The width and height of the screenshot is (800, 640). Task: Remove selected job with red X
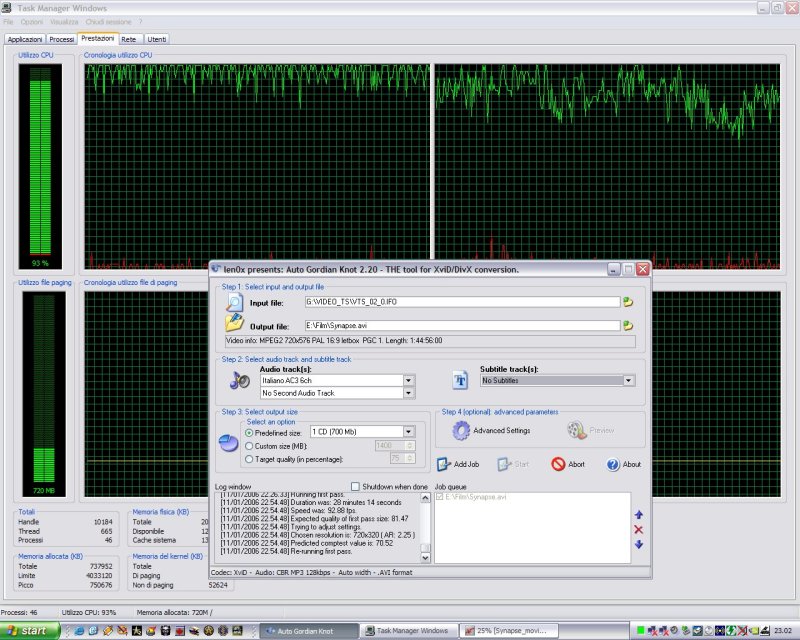pos(639,530)
